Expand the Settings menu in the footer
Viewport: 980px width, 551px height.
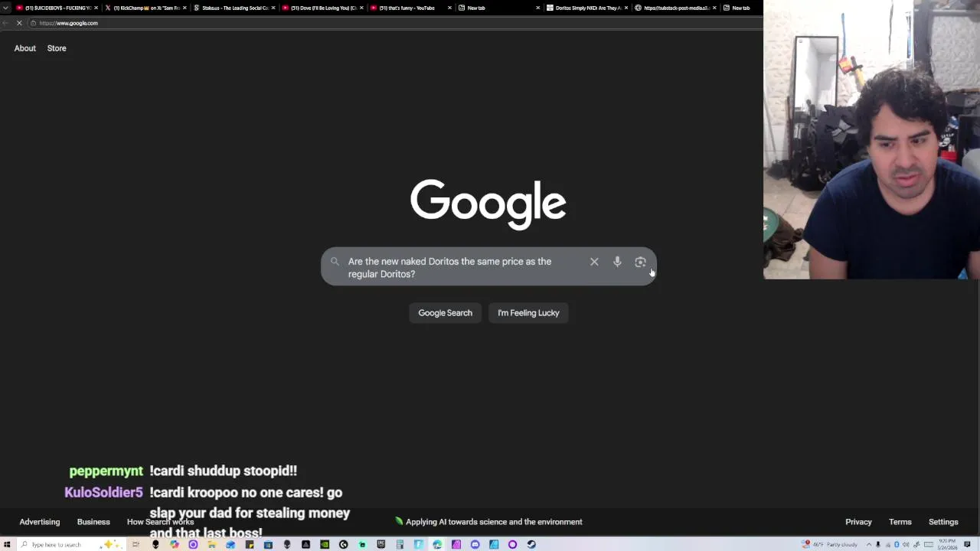[x=943, y=522]
